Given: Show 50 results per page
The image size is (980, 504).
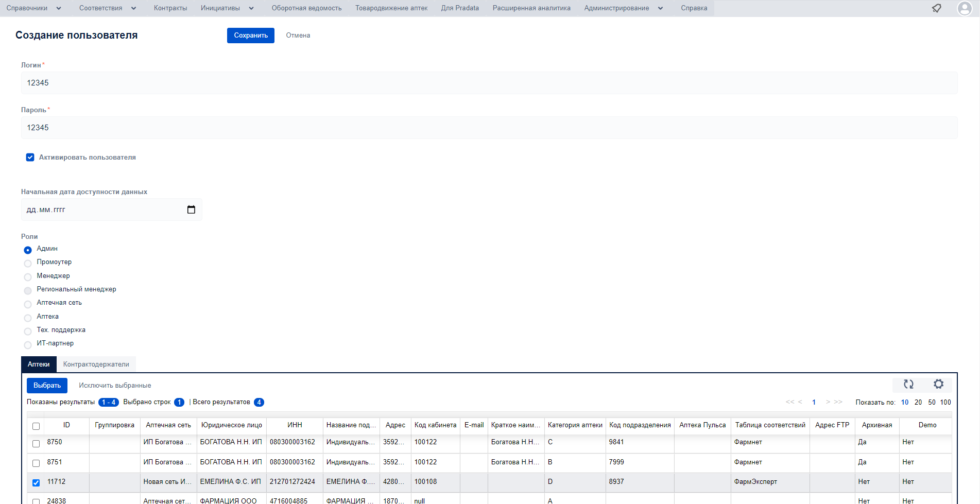Looking at the screenshot, I should click(x=932, y=402).
